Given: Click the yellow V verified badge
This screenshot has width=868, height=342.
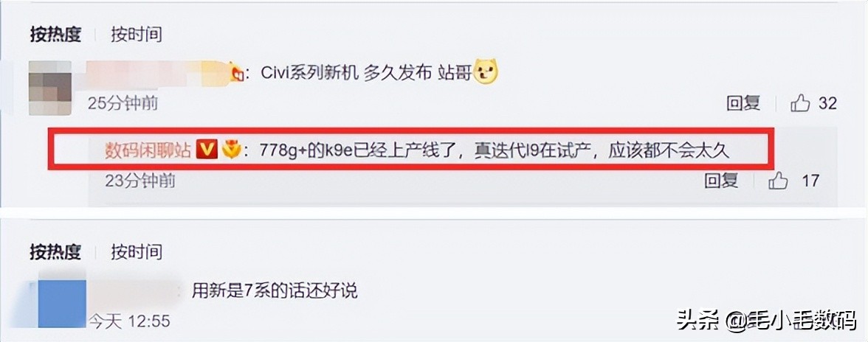Looking at the screenshot, I should 207,152.
